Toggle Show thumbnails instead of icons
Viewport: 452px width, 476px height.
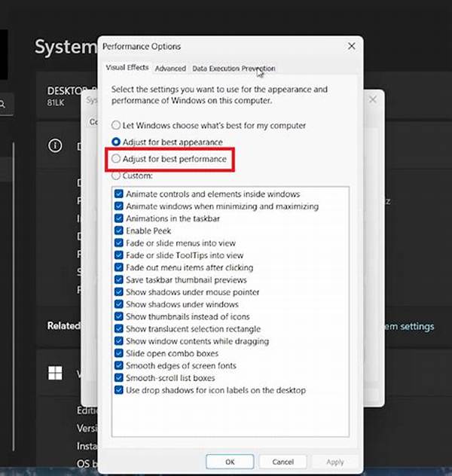(x=119, y=316)
